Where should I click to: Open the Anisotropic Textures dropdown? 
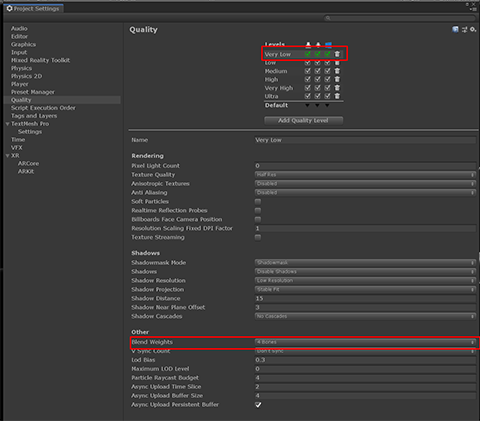[x=365, y=184]
